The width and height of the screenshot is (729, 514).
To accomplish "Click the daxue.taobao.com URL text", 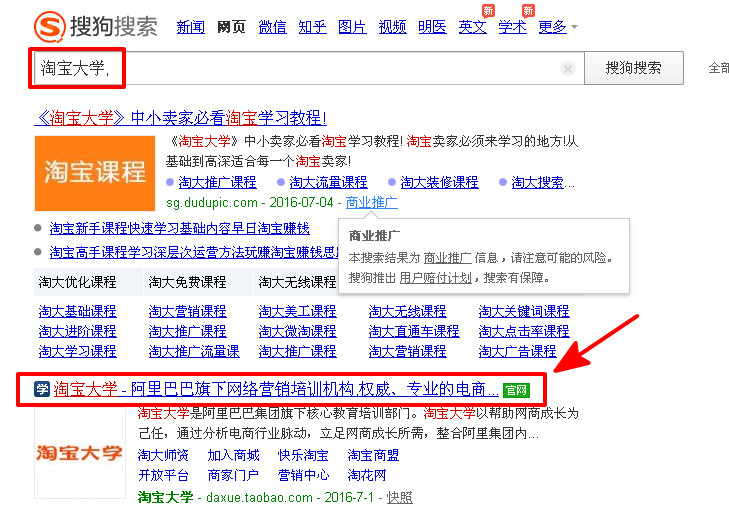I will tap(259, 498).
